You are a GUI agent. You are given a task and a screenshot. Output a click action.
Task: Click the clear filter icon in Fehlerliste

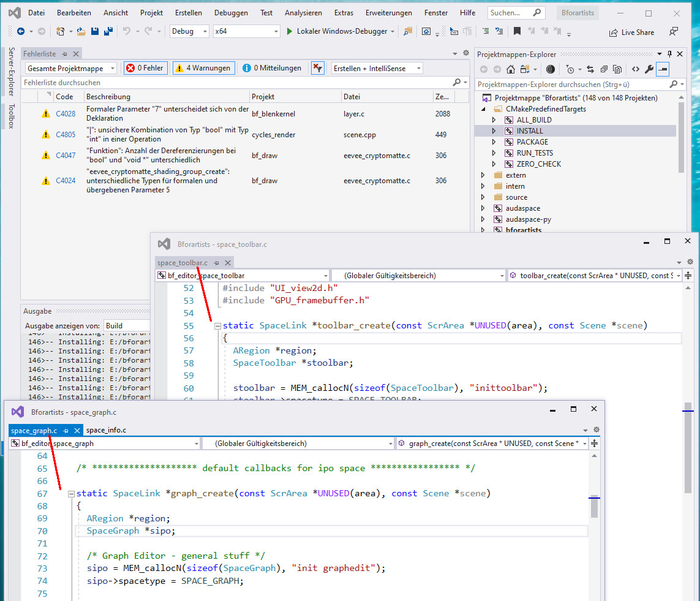coord(317,69)
